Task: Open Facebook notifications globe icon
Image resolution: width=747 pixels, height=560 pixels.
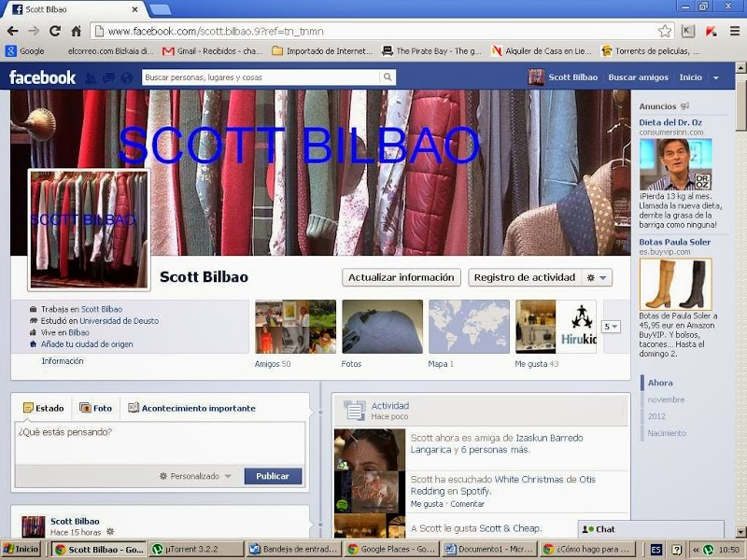Action: point(127,77)
